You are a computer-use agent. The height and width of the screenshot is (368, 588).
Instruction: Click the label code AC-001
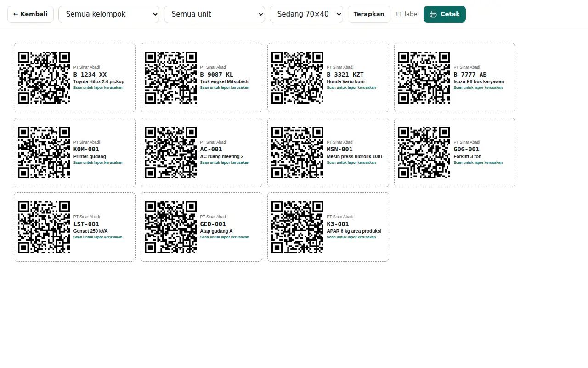click(x=211, y=149)
